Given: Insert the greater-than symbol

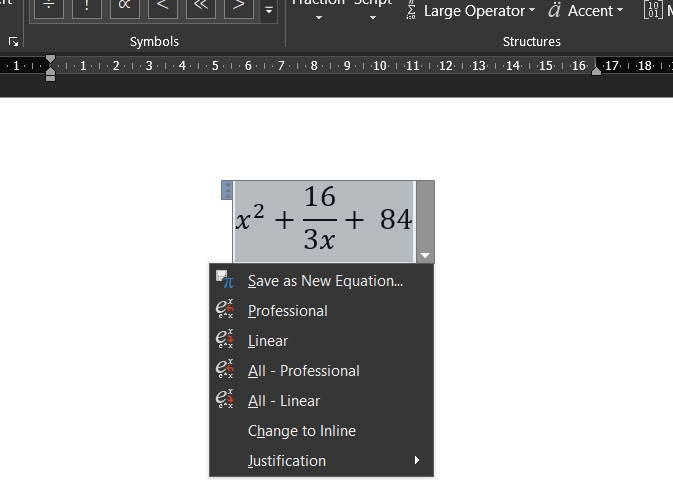Looking at the screenshot, I should [237, 6].
